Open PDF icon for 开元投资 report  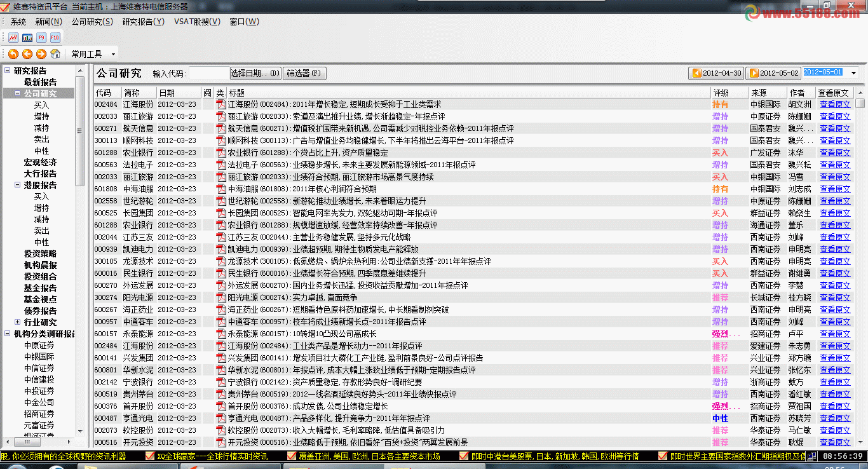click(x=221, y=442)
